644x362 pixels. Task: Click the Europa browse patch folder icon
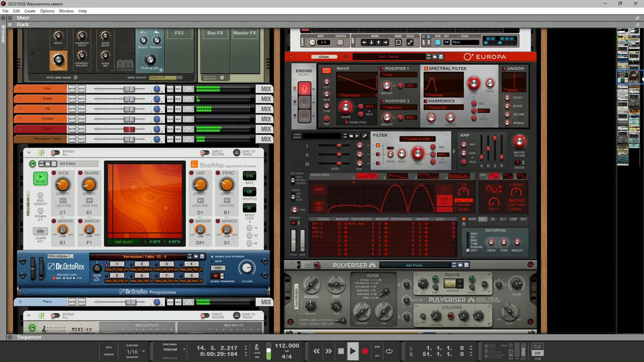tap(435, 56)
